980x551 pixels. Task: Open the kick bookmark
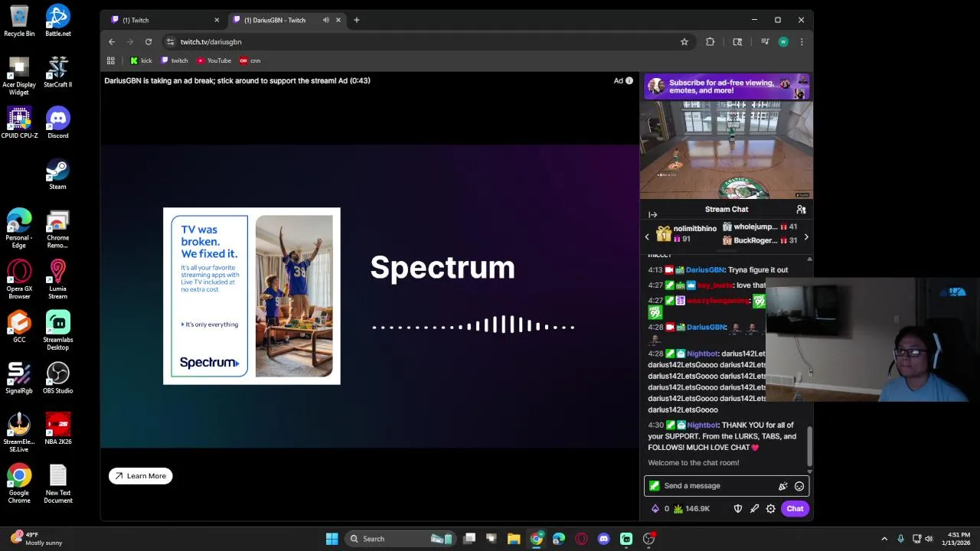point(142,60)
